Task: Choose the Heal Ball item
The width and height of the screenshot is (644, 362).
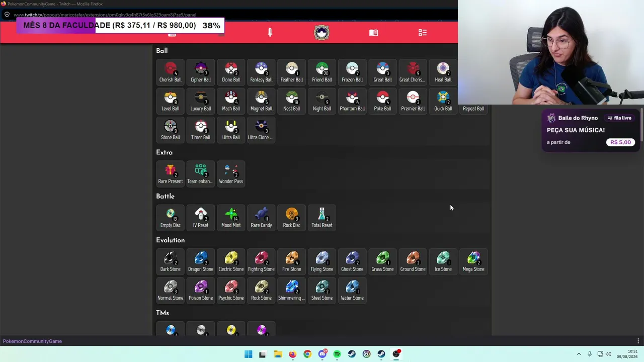Action: [x=443, y=72]
